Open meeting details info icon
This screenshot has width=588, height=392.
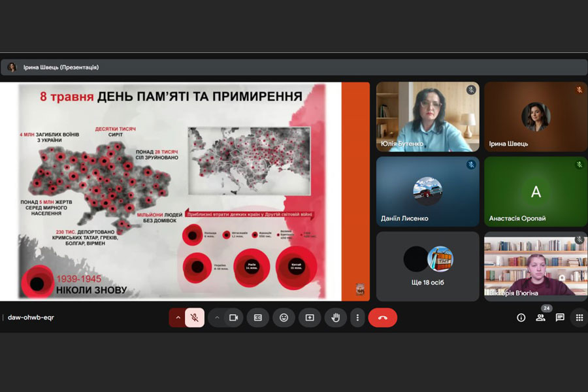[x=521, y=318]
